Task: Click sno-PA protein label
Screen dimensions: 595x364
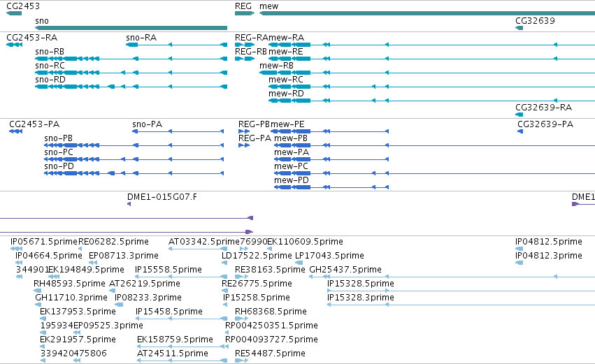Action: pyautogui.click(x=148, y=124)
